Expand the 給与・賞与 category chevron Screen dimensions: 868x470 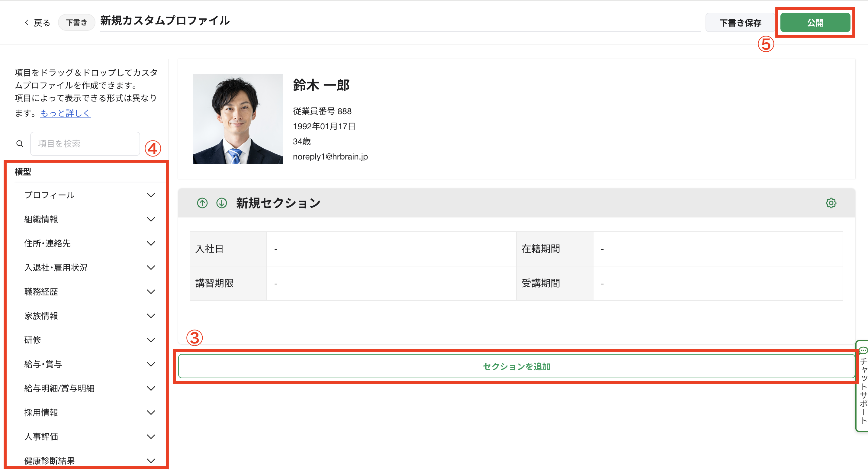click(x=151, y=365)
